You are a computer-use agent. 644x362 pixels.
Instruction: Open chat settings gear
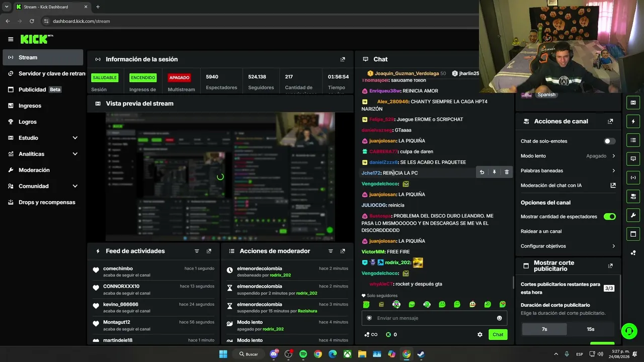pyautogui.click(x=480, y=335)
